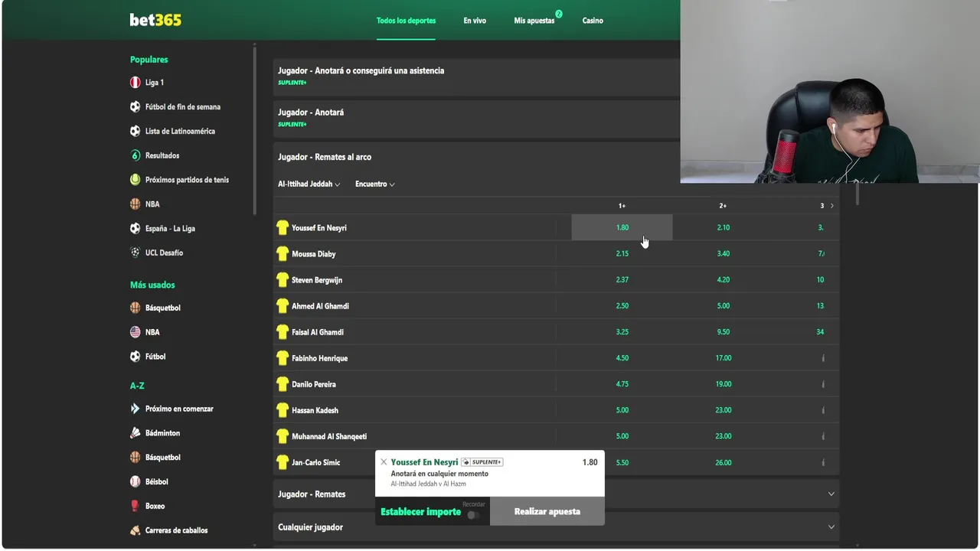
Task: Open the Liga 1 flag icon
Action: click(x=136, y=83)
